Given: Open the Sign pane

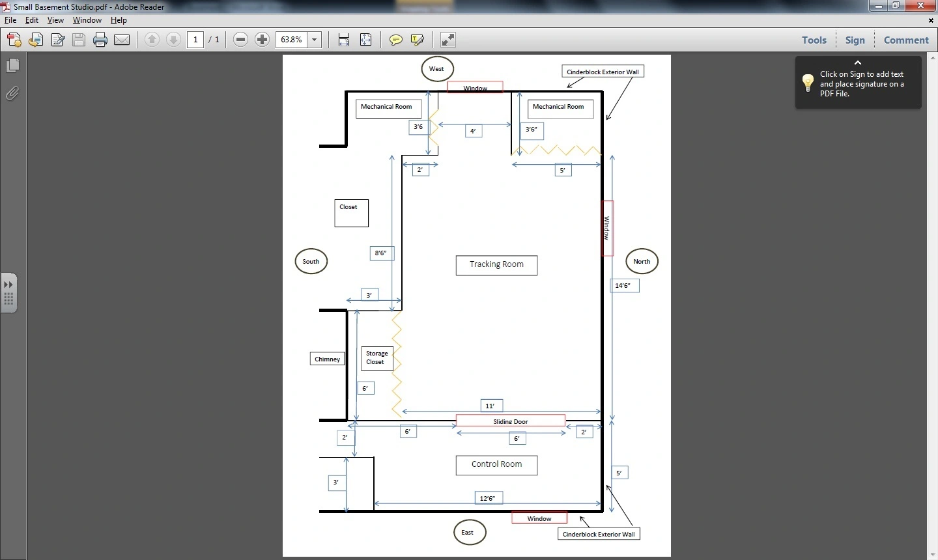Looking at the screenshot, I should [x=855, y=40].
